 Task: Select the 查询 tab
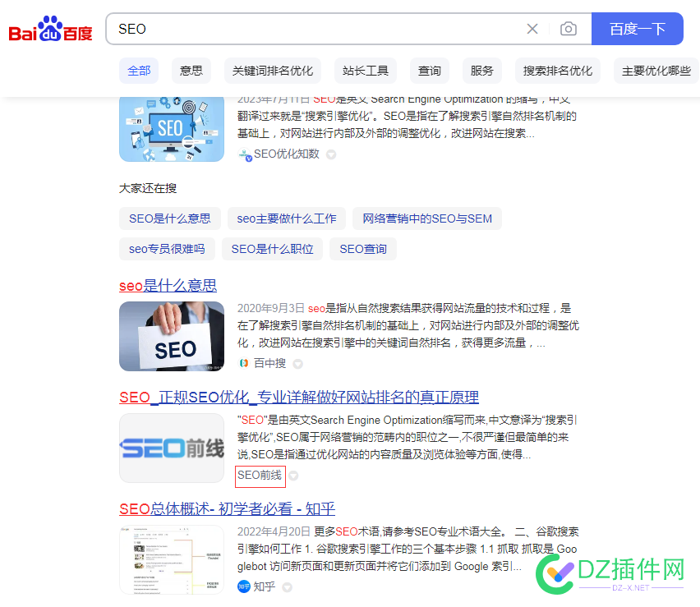coord(429,71)
